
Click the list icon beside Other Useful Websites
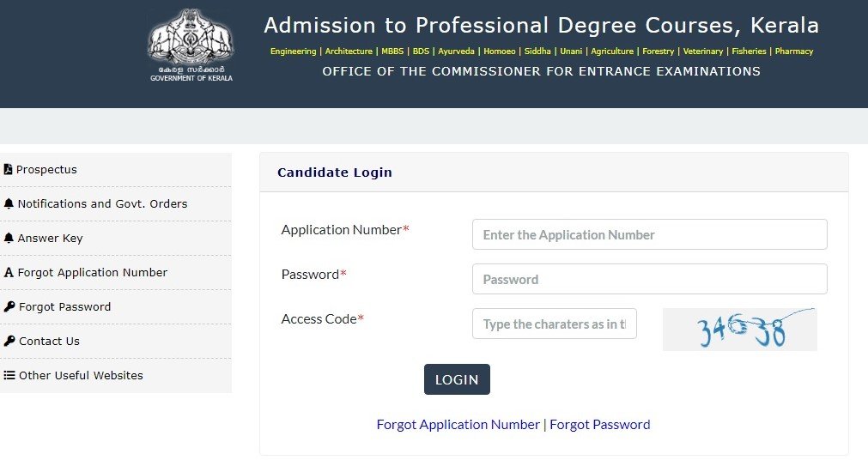pyautogui.click(x=9, y=375)
